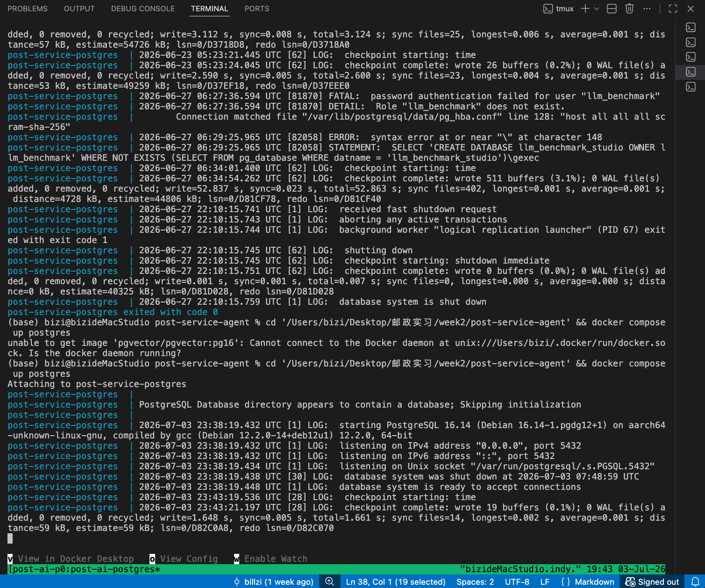Screen dimensions: 705x588
Task: Select the bottommost terminal in the terminal list
Action: 691,86
